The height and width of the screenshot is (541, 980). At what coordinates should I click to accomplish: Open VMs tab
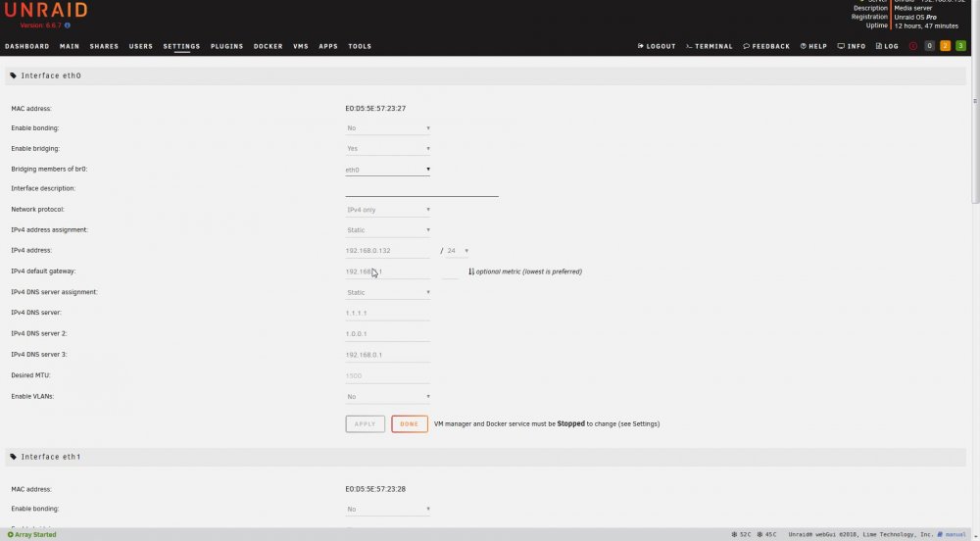click(x=301, y=46)
